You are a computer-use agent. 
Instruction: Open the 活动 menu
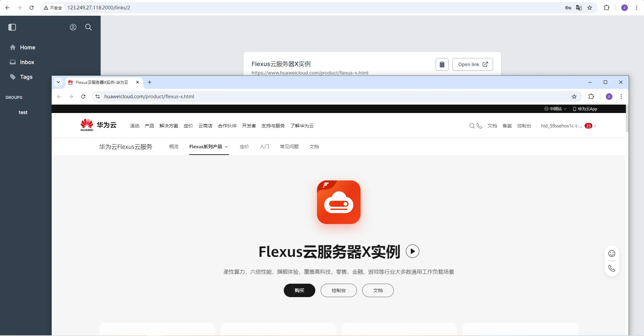(x=135, y=126)
